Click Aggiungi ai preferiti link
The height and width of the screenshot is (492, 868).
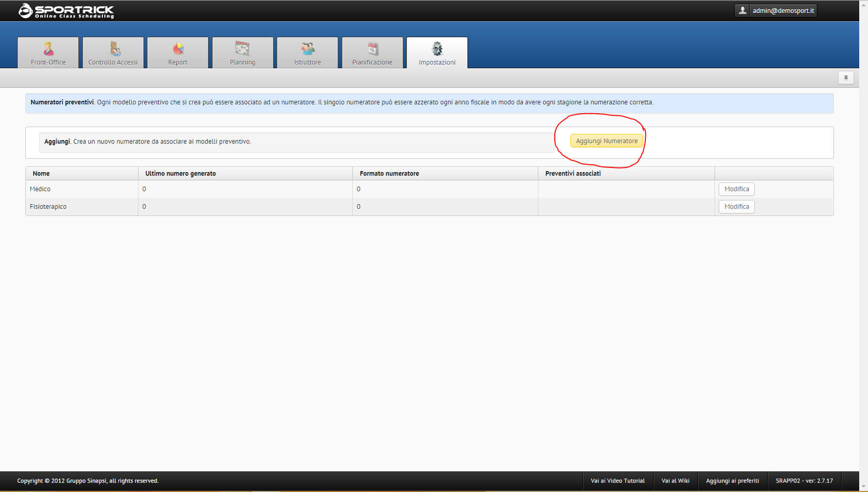732,481
